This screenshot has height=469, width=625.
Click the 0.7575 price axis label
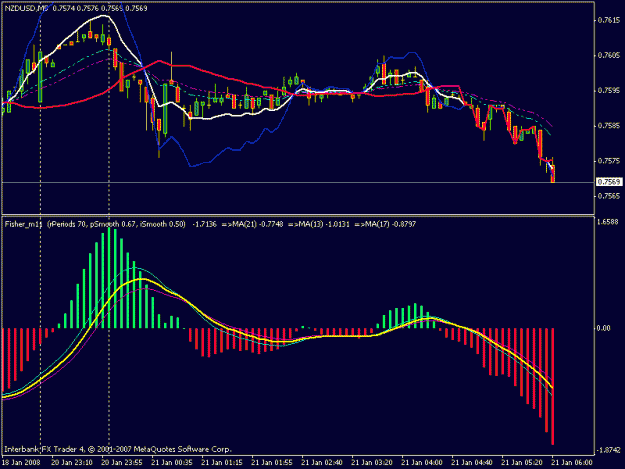click(609, 161)
